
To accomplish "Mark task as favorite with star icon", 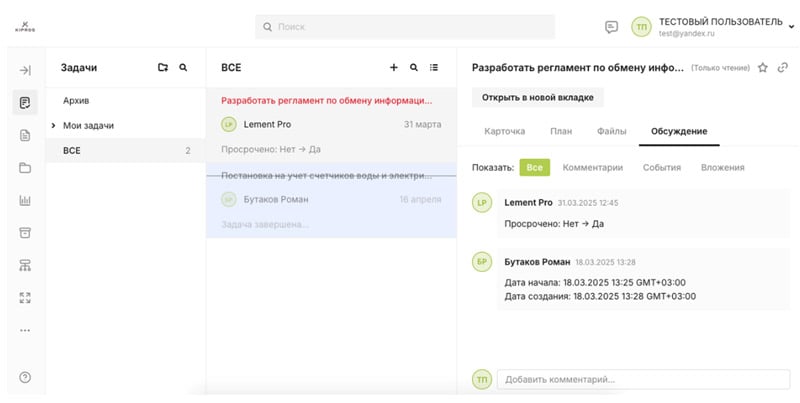I will [763, 67].
